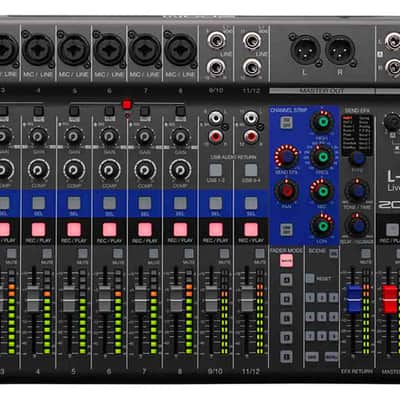Adjust the SEND EFX knob
Screen dimensions: 400x400
point(286,157)
